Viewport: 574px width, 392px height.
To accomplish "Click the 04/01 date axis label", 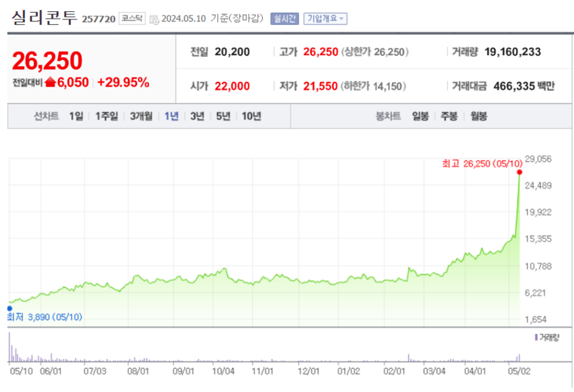I will 475,371.
